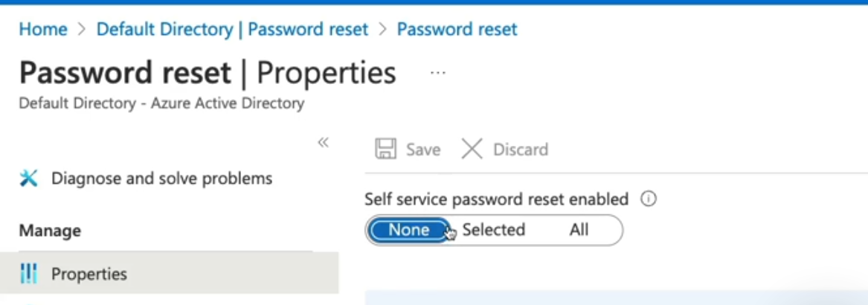Click the Password reset | Properties page title

pos(208,73)
